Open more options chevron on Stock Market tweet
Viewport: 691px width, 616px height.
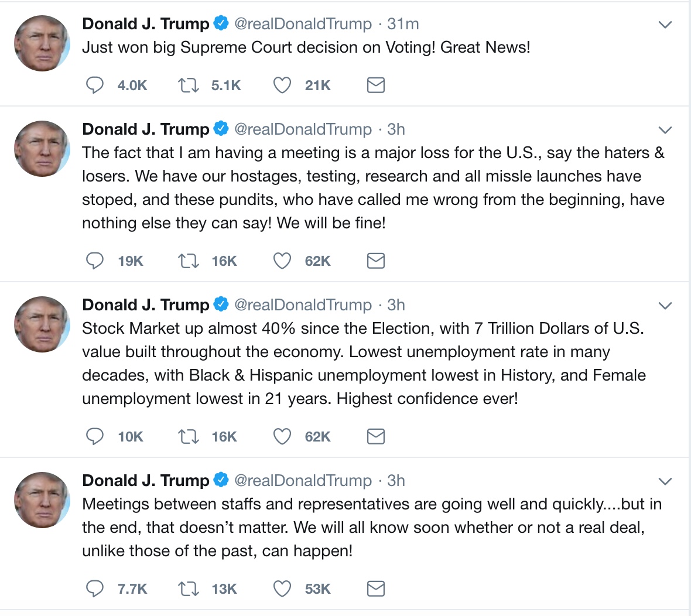coord(665,306)
